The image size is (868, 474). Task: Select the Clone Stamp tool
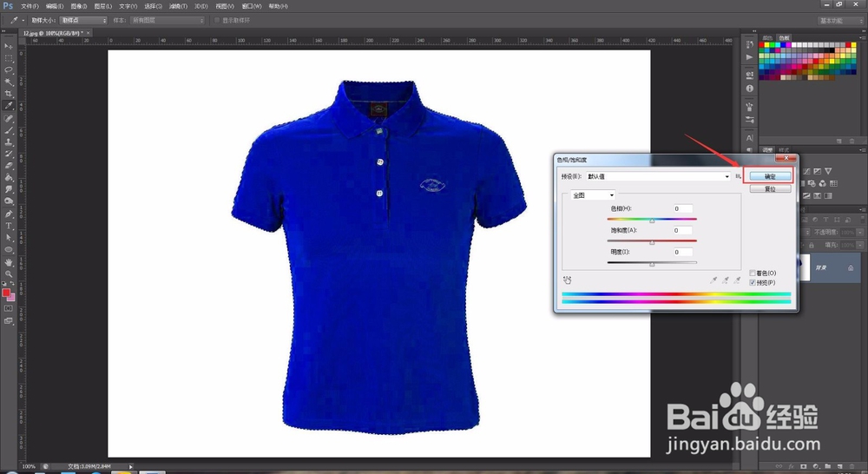pos(9,142)
